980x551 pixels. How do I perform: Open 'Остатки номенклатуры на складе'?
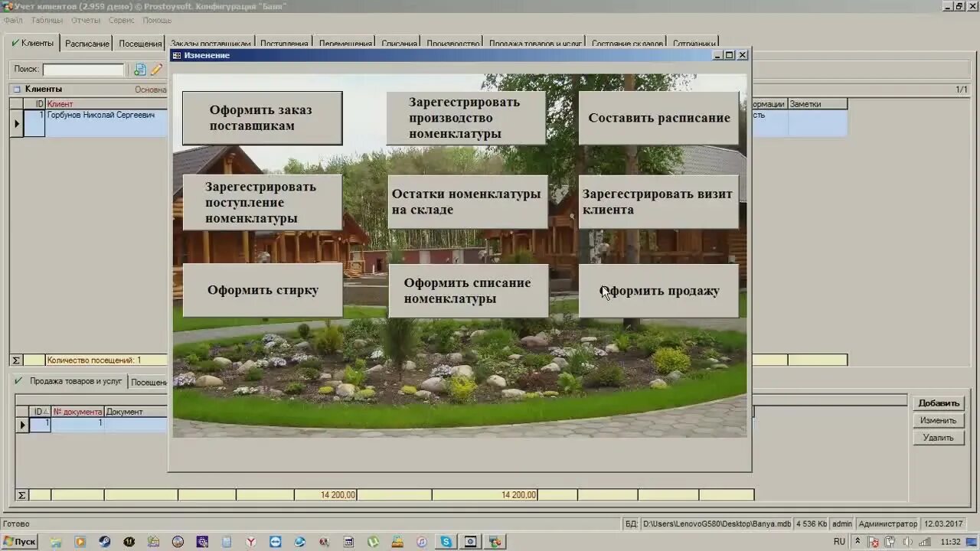tap(468, 202)
